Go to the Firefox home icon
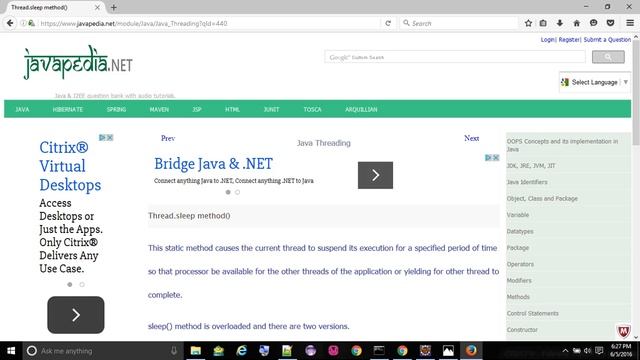Image resolution: width=640 pixels, height=360 pixels. (576, 23)
